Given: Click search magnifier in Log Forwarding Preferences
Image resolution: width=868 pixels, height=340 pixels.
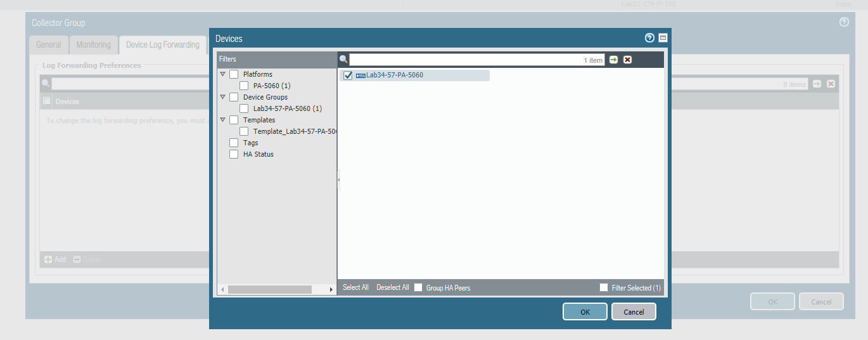Looking at the screenshot, I should pyautogui.click(x=46, y=83).
